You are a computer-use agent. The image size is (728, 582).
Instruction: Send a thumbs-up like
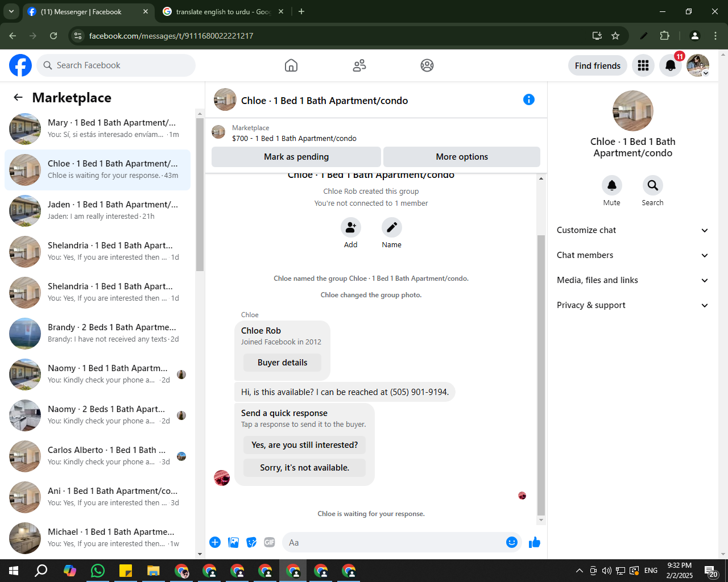[535, 542]
